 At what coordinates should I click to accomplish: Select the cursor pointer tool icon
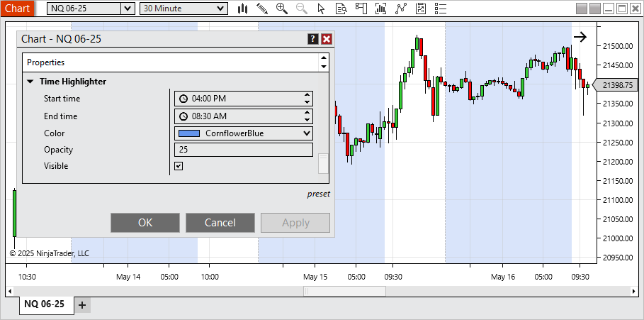click(x=322, y=9)
